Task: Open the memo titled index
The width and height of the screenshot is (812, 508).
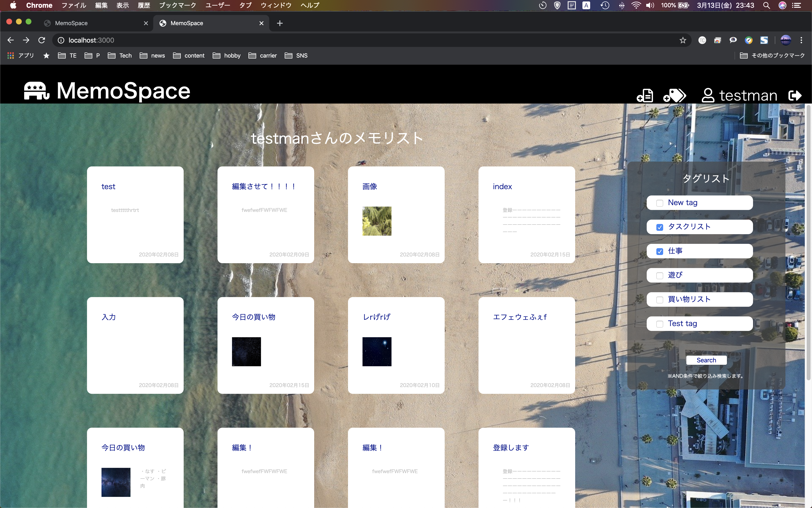Action: (x=502, y=187)
